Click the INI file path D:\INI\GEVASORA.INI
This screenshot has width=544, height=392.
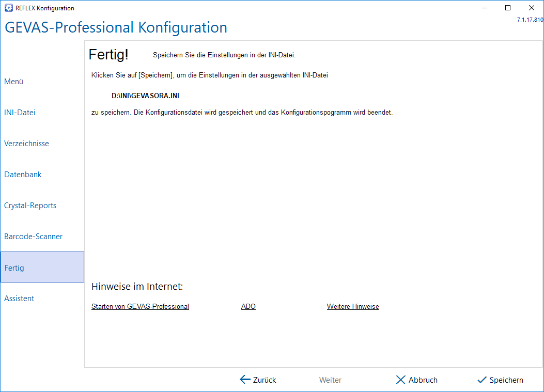coord(145,96)
